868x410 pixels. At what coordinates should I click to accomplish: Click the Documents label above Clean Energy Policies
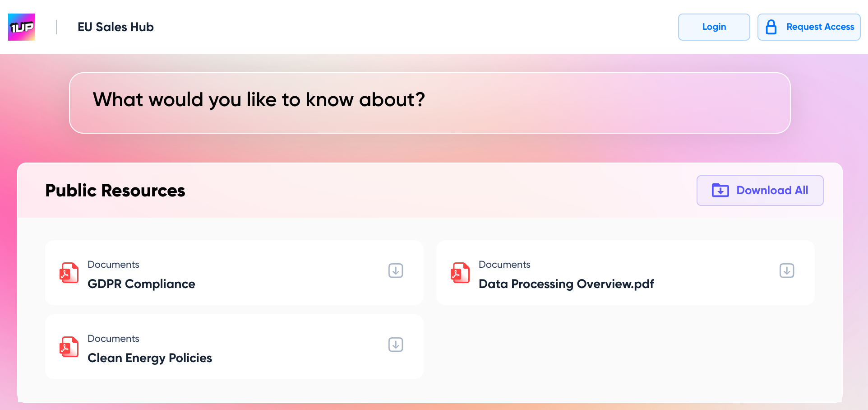click(113, 339)
